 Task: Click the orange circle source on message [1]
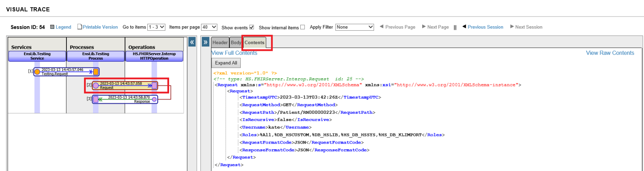(x=37, y=72)
